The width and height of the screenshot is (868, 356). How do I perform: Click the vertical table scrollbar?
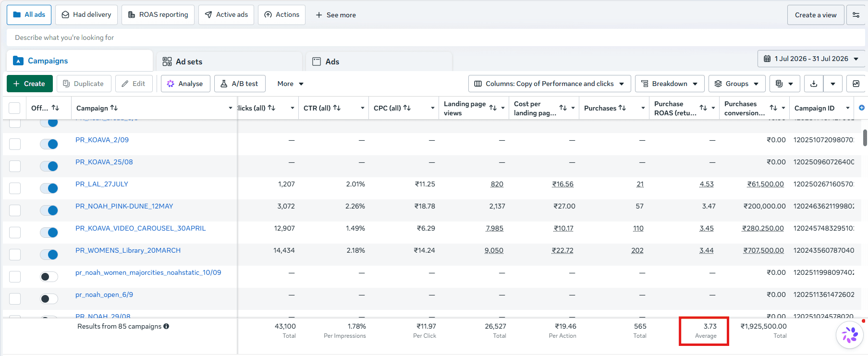click(865, 137)
